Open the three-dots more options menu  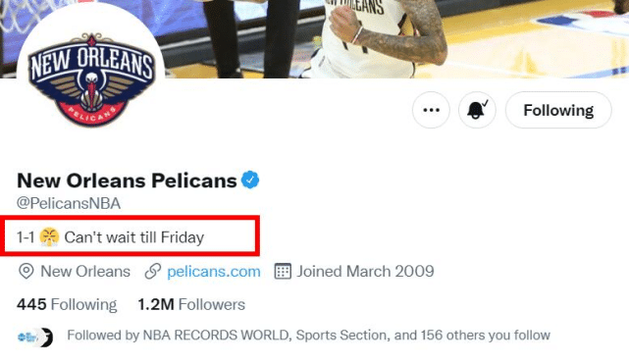pyautogui.click(x=431, y=110)
